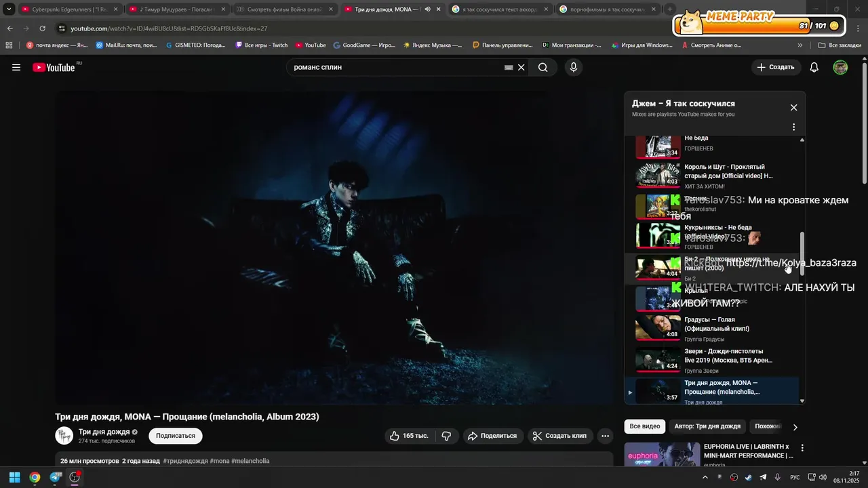This screenshot has height=488, width=868.
Task: Mute the Три дня дождя tab audio icon
Action: pos(427,9)
